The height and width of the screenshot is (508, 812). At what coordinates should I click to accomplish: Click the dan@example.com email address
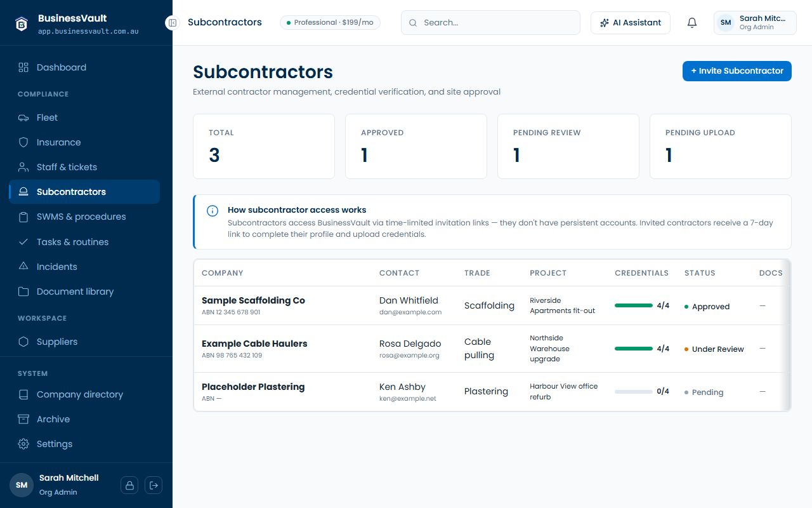pos(410,312)
